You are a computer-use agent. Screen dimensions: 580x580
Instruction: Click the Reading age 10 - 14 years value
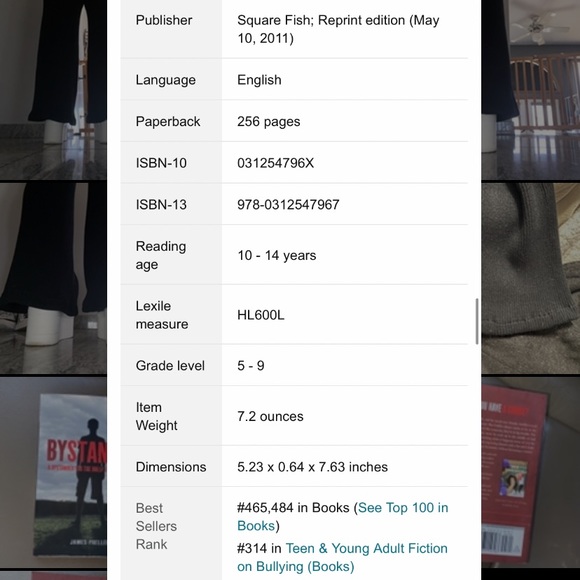coord(277,255)
